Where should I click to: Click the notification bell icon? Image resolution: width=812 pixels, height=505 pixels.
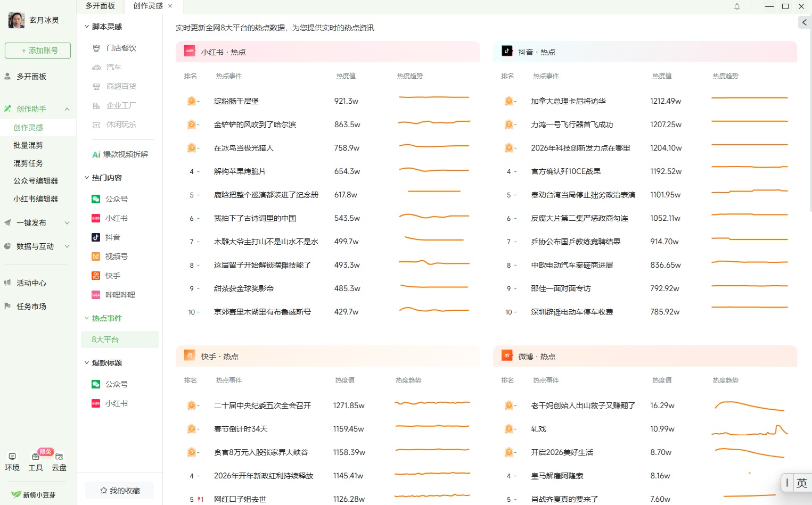tap(737, 6)
